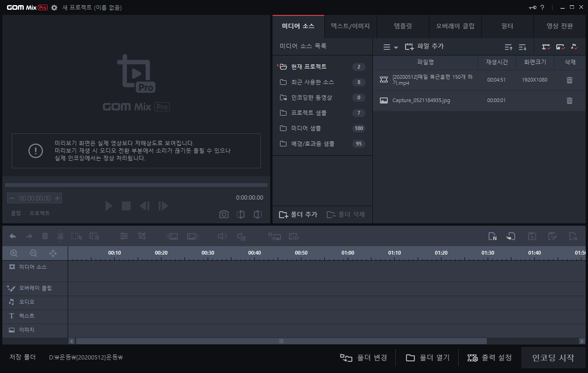
Task: Zoom out on the timeline
Action: click(x=34, y=253)
